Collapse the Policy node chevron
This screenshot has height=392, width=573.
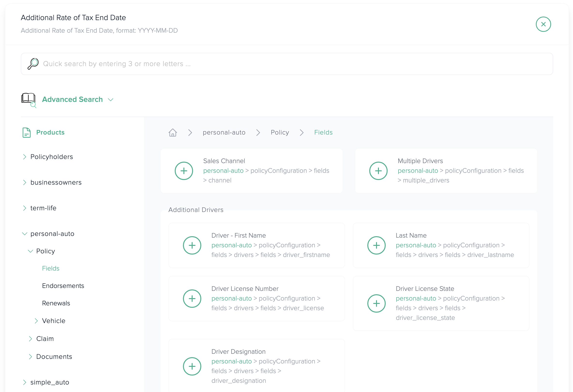30,251
